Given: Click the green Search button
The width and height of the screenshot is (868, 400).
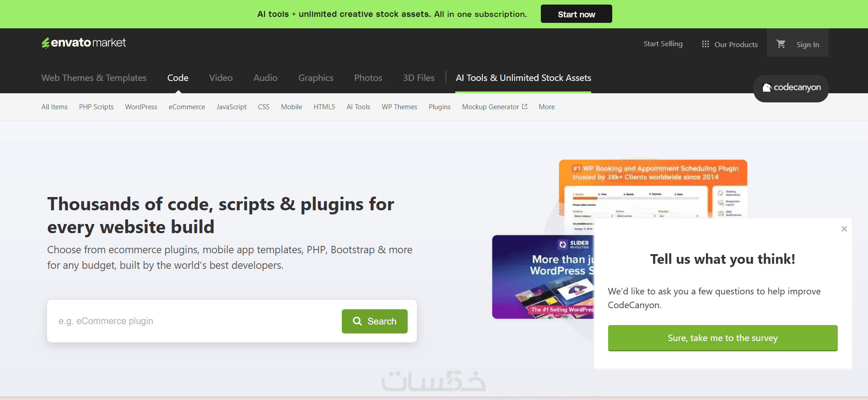Looking at the screenshot, I should pos(374,321).
